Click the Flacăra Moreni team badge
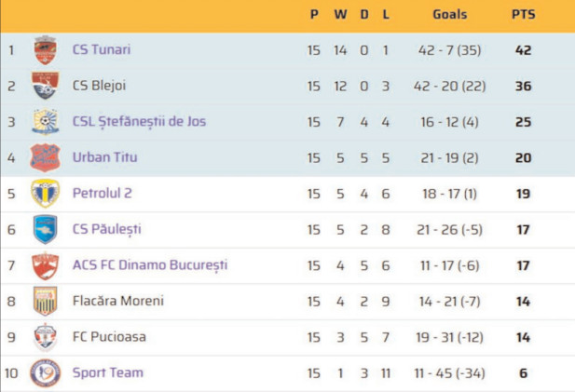This screenshot has width=575, height=392. pos(45,301)
